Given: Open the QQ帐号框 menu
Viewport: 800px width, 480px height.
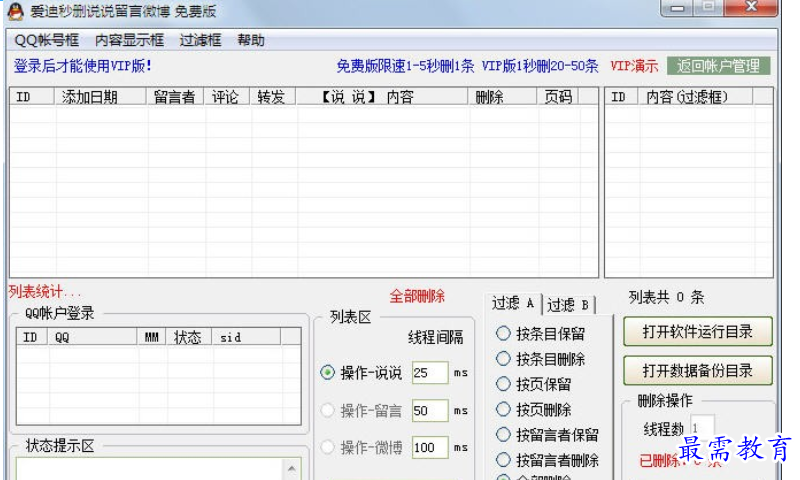Looking at the screenshot, I should (46, 40).
